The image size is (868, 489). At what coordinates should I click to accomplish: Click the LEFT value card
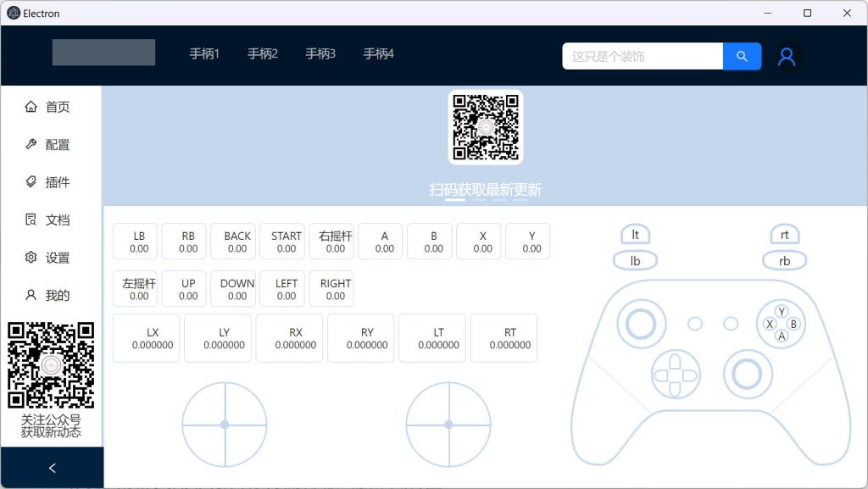pyautogui.click(x=282, y=289)
